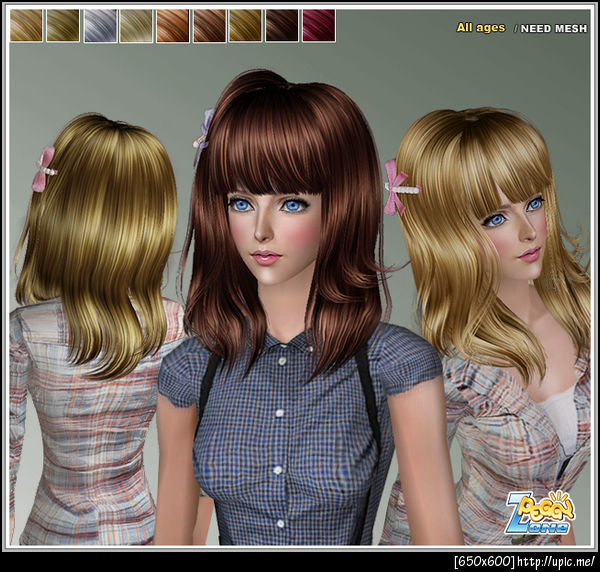This screenshot has width=600, height=572.
Task: Choose the pale ash-blonde hair swatch
Action: (136, 25)
